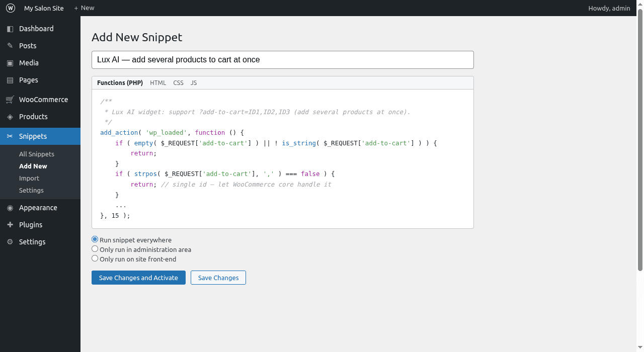Select Run snippet everywhere radio
Viewport: 644px width, 352px height.
click(x=95, y=239)
